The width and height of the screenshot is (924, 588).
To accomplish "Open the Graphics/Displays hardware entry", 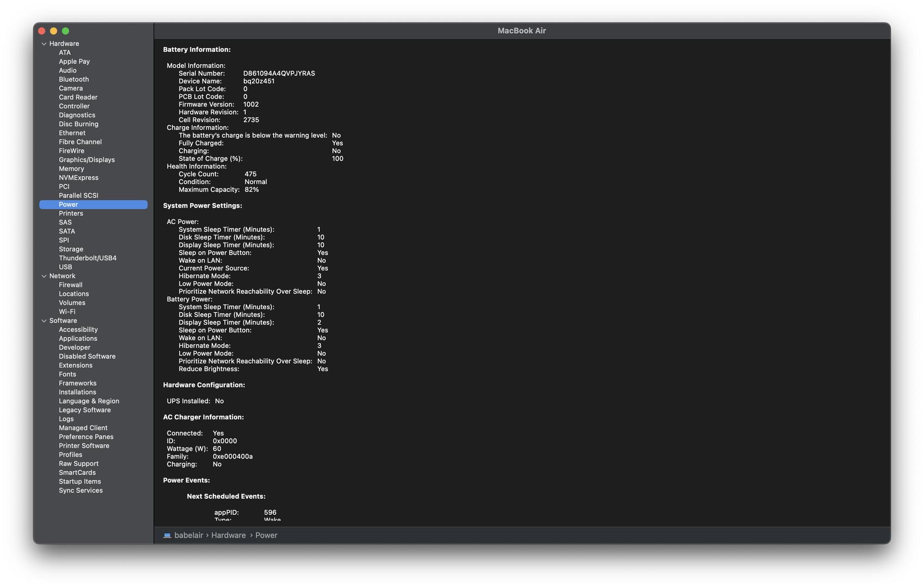I will point(87,160).
